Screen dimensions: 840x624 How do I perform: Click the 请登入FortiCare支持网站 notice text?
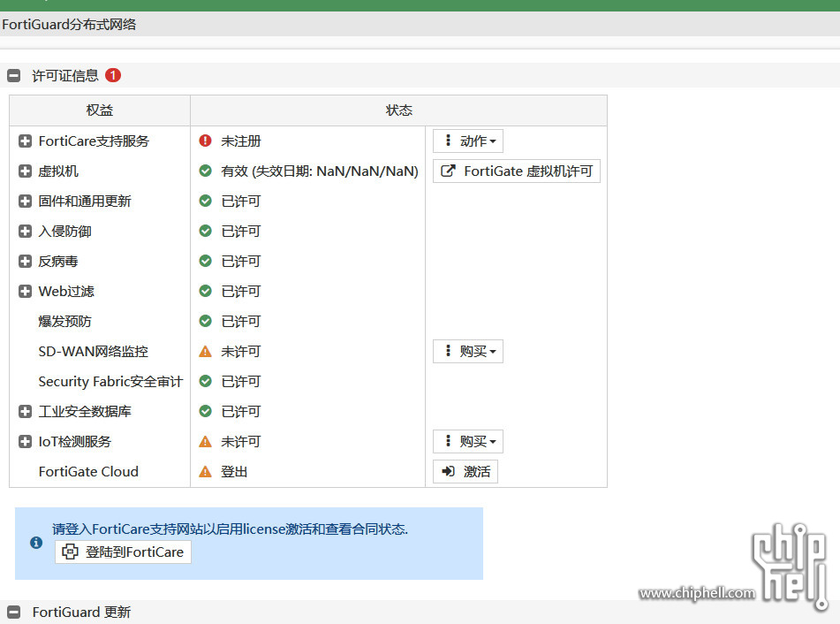click(230, 529)
